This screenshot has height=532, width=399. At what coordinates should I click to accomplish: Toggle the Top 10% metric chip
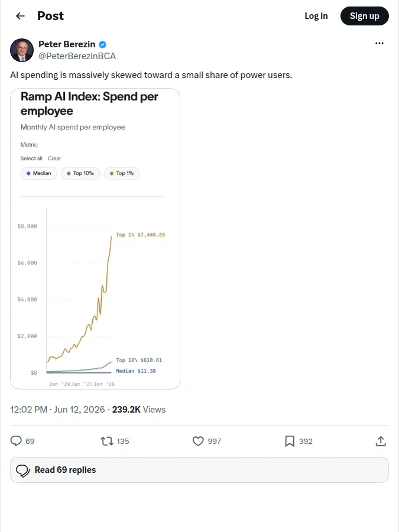click(x=80, y=173)
